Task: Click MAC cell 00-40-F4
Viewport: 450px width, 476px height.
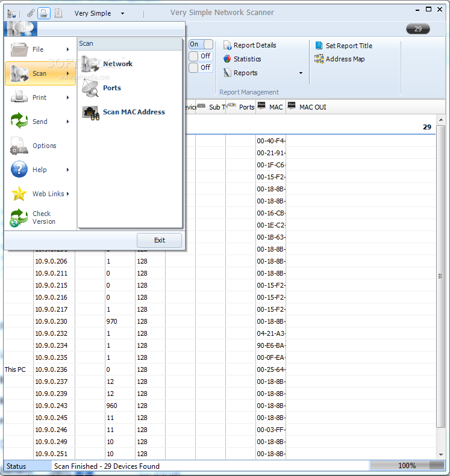Action: (270, 141)
